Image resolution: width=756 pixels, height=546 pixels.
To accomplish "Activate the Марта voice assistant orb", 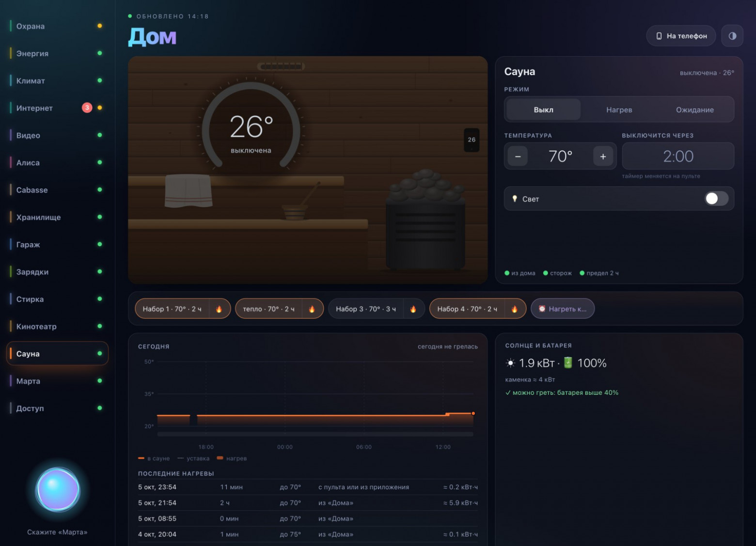I will tap(58, 490).
